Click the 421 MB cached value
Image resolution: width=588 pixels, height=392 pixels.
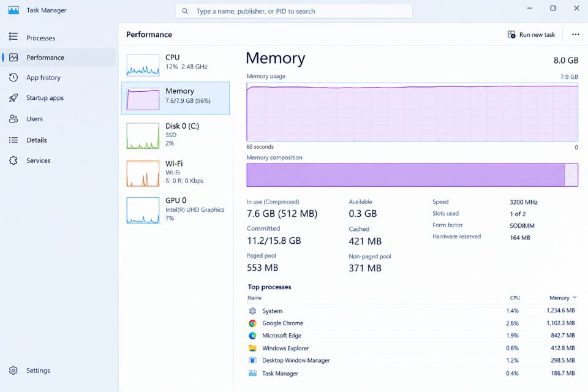point(365,241)
